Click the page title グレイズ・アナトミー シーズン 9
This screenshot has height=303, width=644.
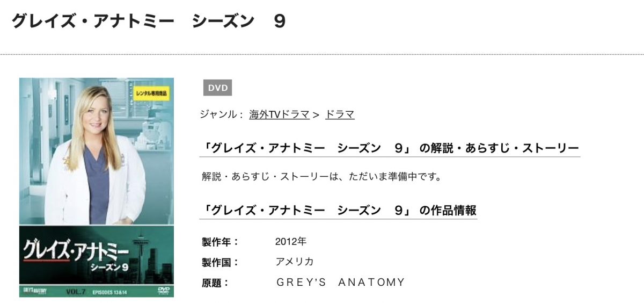(x=149, y=21)
